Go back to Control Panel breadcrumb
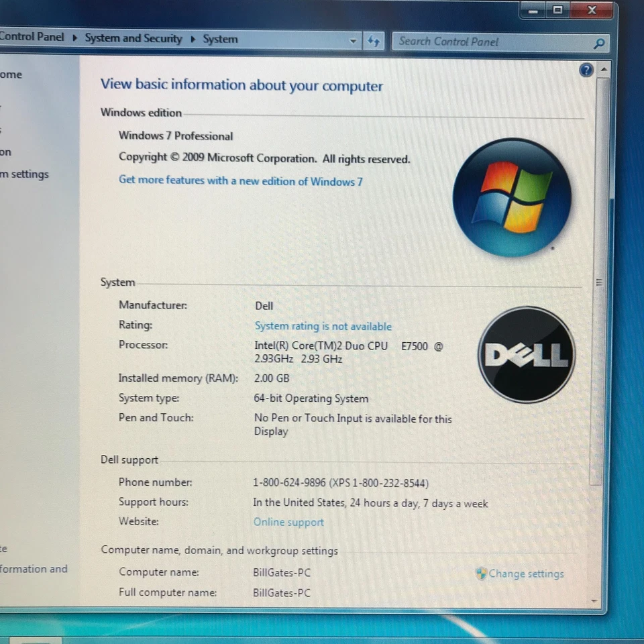This screenshot has height=644, width=644. coord(31,37)
